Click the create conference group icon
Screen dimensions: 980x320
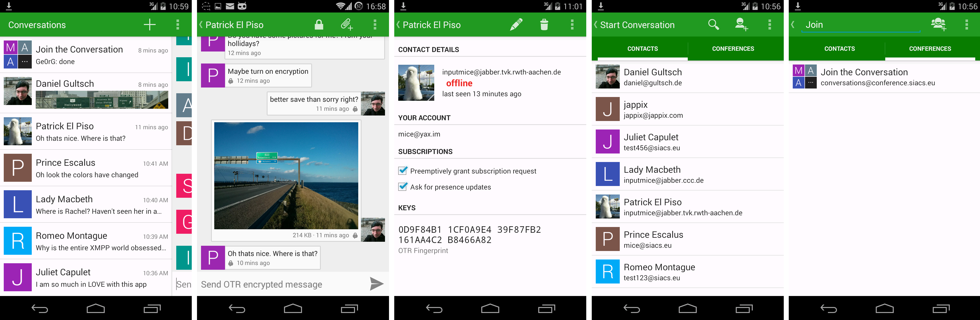pyautogui.click(x=938, y=25)
